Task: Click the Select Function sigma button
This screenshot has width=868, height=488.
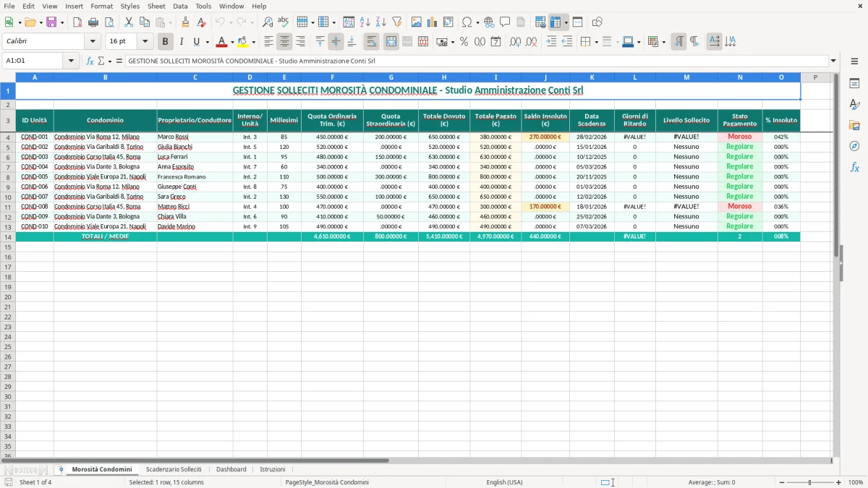Action: point(102,61)
